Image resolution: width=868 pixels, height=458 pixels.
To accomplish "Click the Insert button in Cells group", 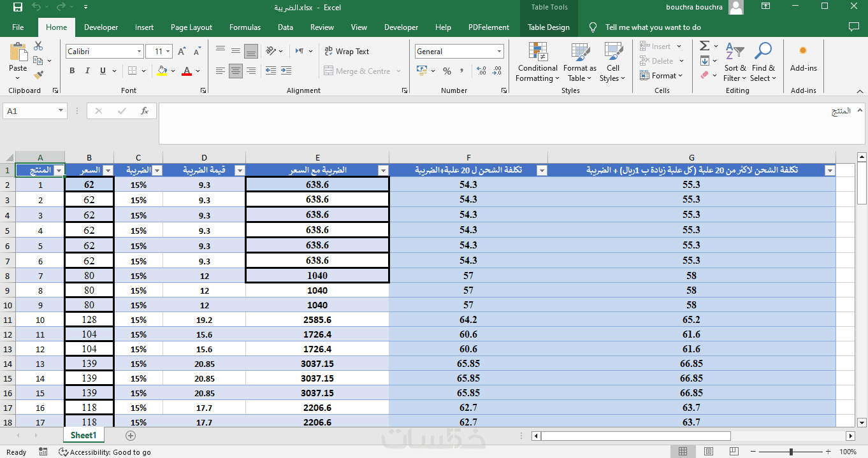I will [x=660, y=47].
